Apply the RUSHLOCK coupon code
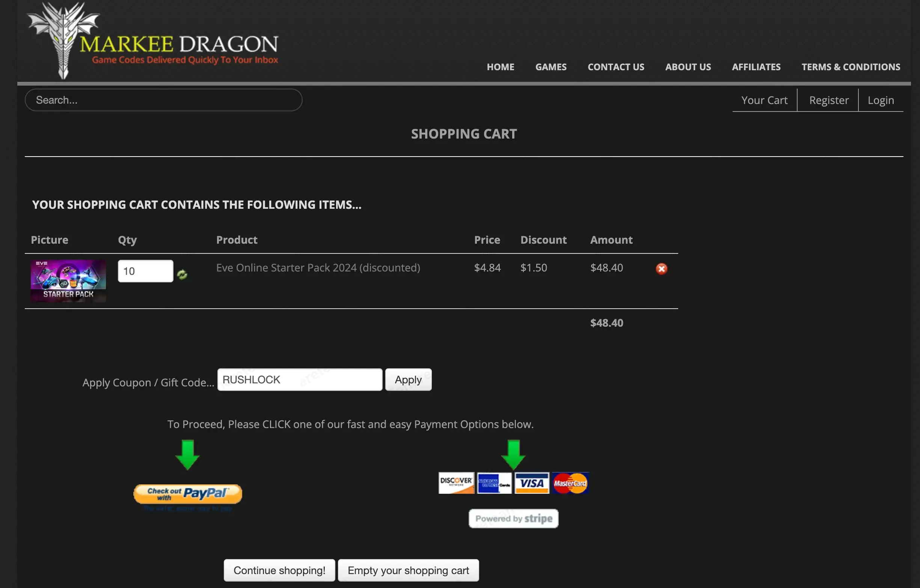The image size is (920, 588). coord(408,379)
